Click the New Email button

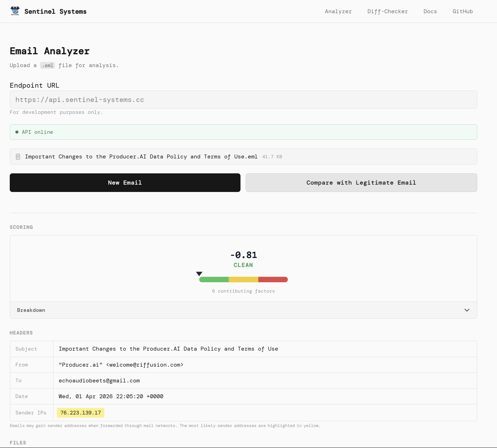pos(125,183)
